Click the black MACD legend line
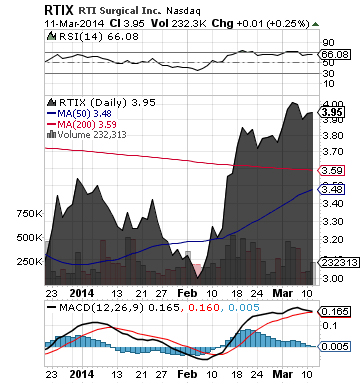Image resolution: width=360 pixels, height=384 pixels. [x=51, y=307]
